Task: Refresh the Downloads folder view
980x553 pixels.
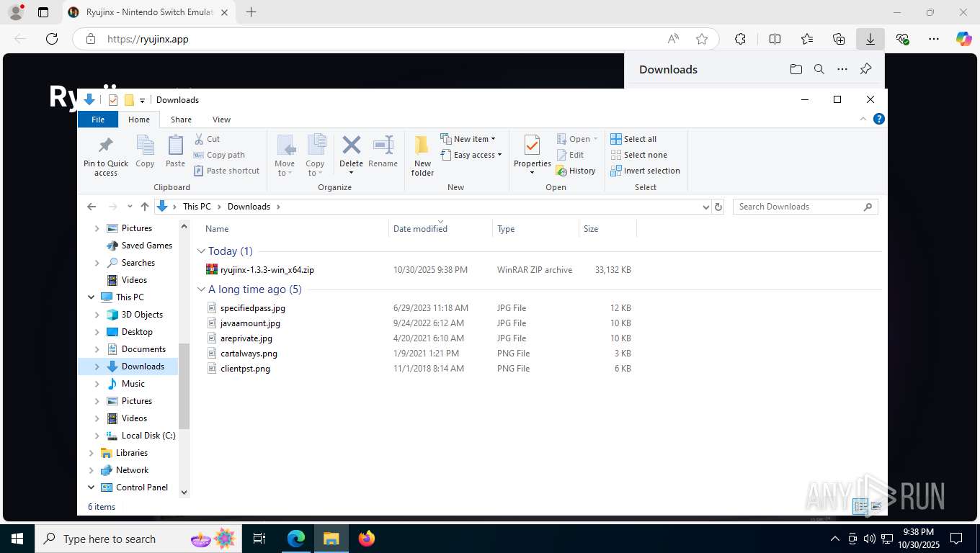Action: pos(718,207)
